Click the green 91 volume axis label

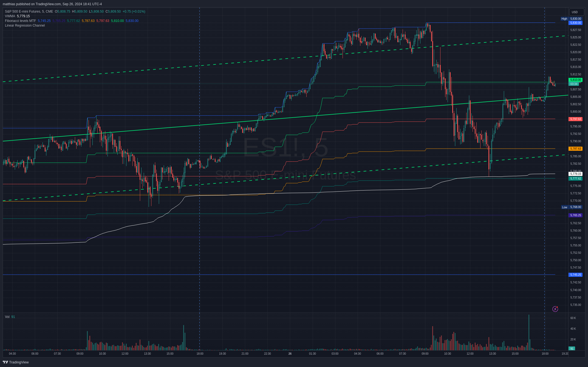coord(572,349)
